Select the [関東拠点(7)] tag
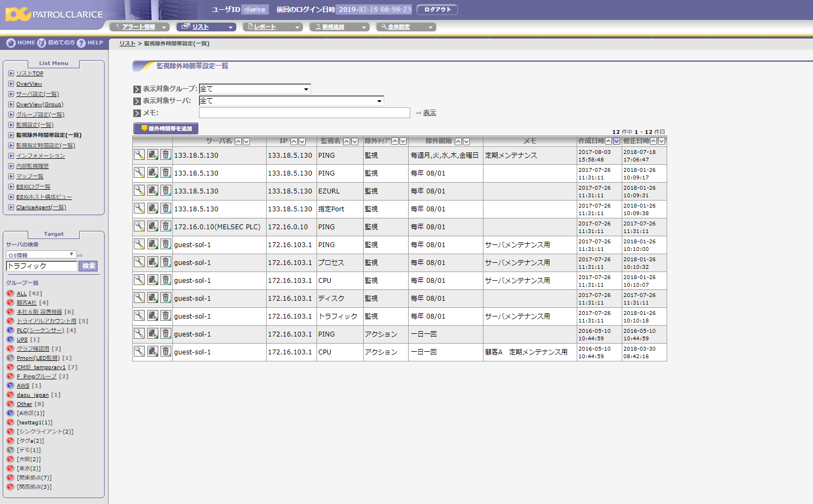The image size is (813, 504). (34, 478)
